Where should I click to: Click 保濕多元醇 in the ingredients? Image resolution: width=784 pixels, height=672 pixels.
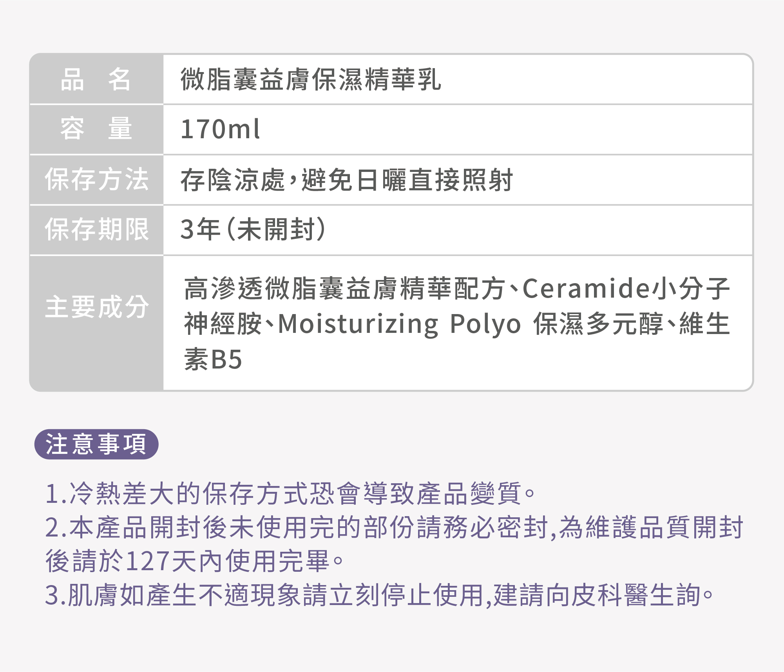point(598,324)
